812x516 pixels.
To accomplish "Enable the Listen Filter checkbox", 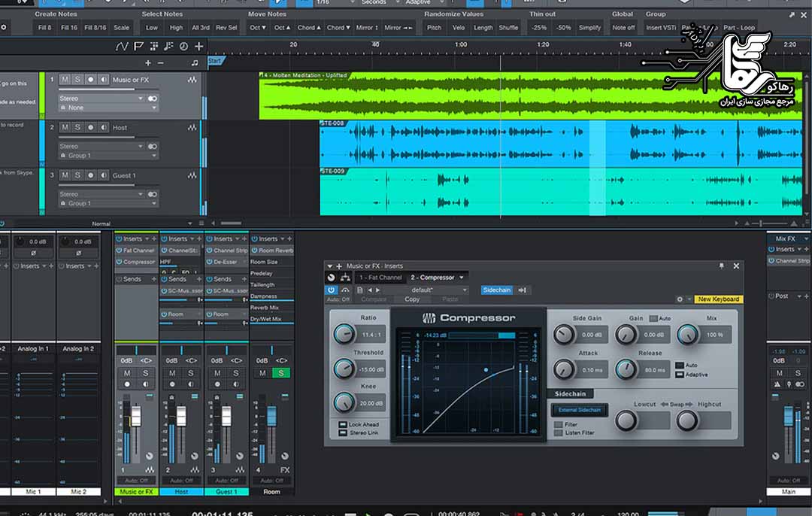I will (x=558, y=433).
